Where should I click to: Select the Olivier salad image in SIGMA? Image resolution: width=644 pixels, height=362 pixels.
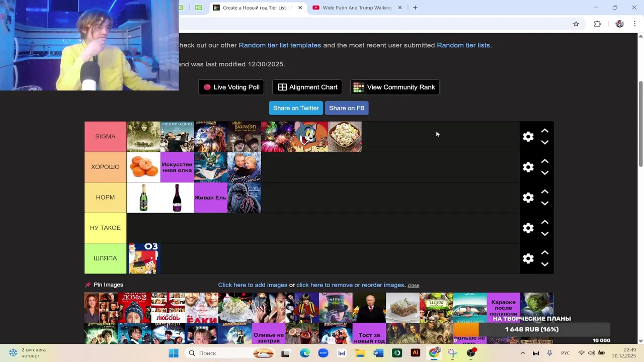[x=345, y=137]
